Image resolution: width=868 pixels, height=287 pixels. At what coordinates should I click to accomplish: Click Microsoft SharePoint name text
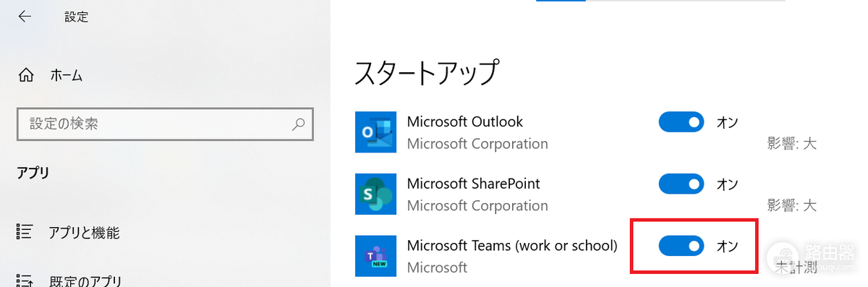(474, 184)
